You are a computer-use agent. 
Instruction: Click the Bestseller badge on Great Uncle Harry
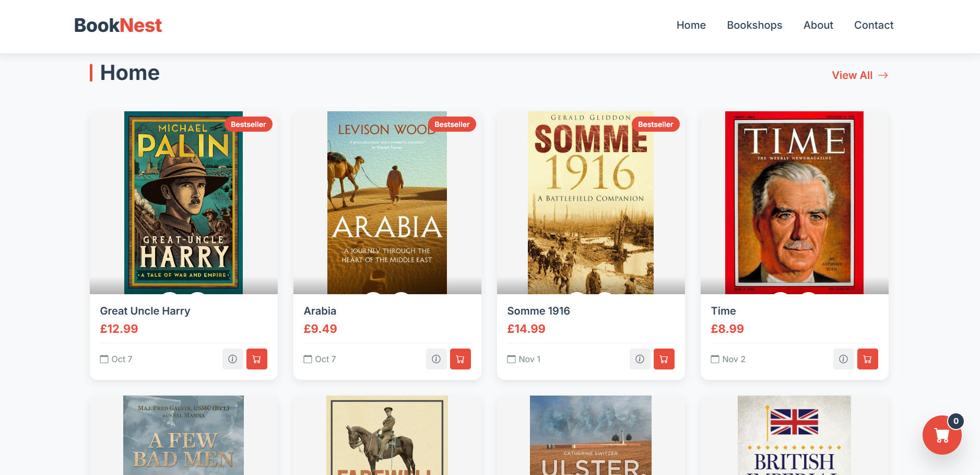pos(249,124)
